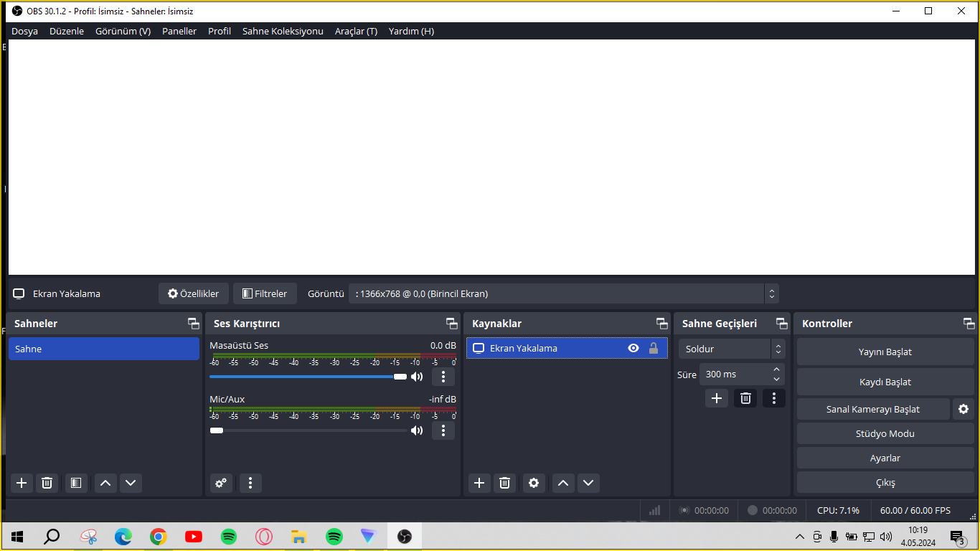Move scene down arrow in Sahneler panel

(x=131, y=483)
